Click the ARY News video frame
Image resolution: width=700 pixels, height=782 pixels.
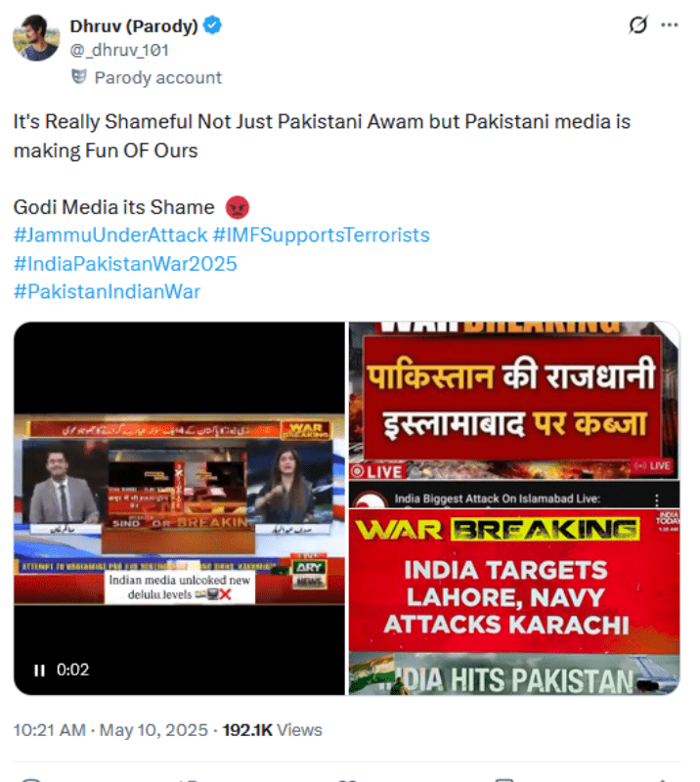[179, 508]
